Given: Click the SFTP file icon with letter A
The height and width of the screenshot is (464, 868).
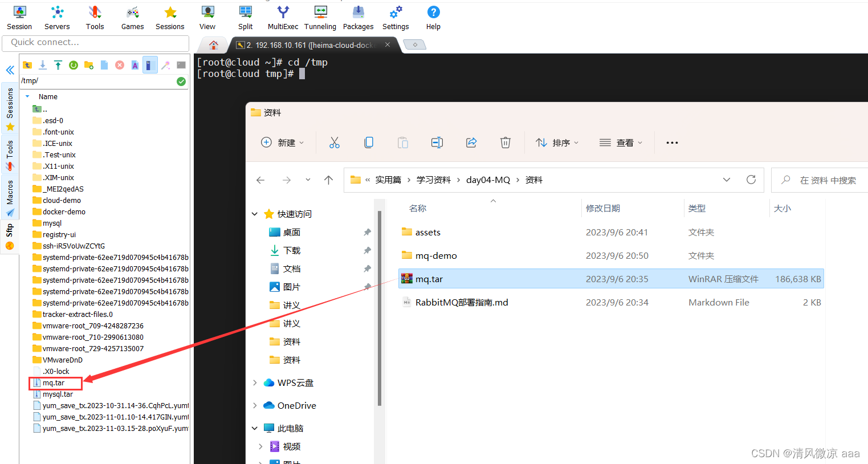Looking at the screenshot, I should (x=135, y=65).
